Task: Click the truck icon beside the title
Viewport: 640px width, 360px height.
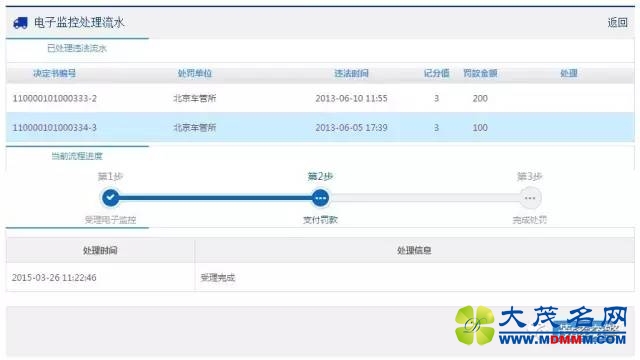Action: click(20, 23)
